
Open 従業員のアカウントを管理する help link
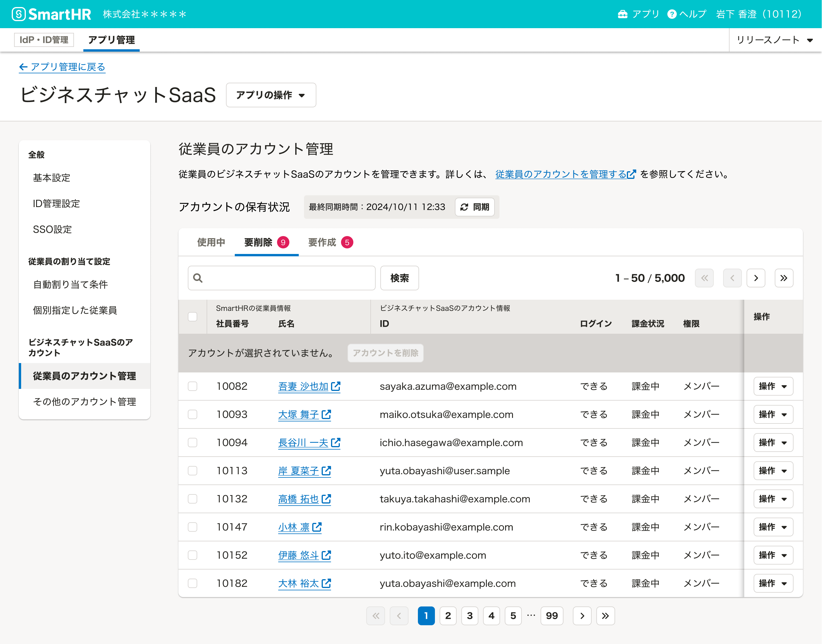tap(566, 174)
